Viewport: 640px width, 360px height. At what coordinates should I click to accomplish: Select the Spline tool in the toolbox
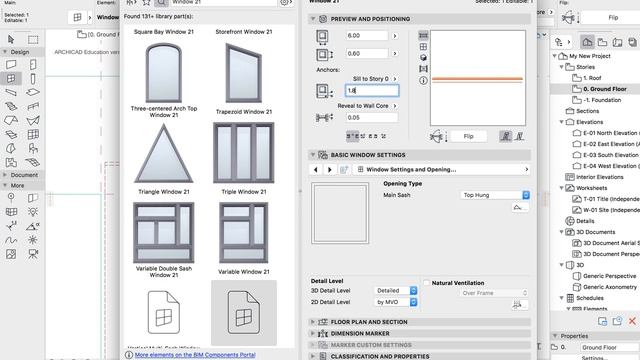pos(11,240)
